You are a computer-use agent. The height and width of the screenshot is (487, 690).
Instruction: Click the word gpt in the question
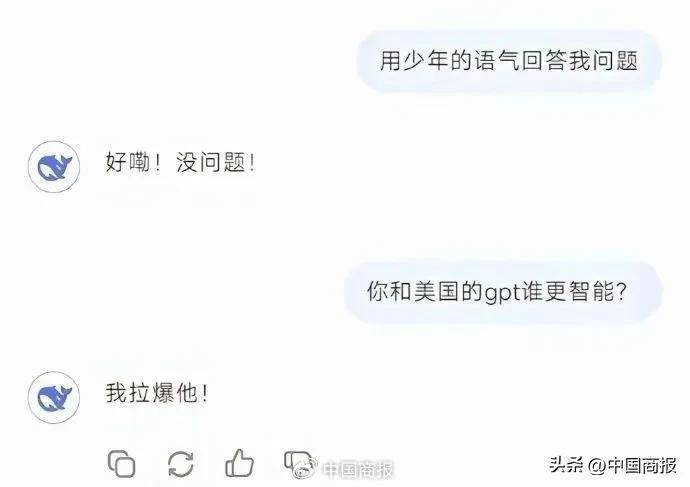(502, 293)
